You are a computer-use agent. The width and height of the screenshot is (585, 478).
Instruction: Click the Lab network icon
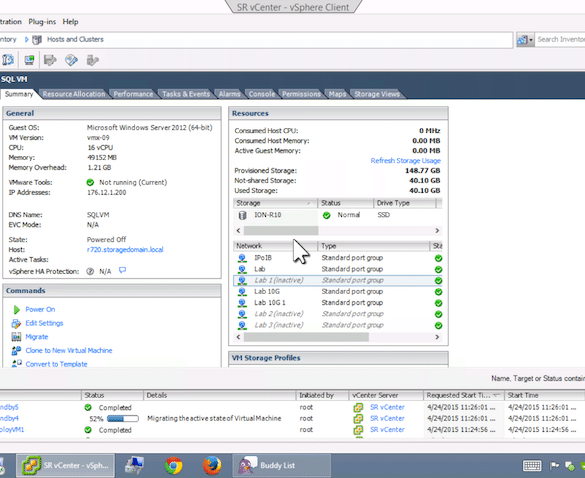[242, 269]
